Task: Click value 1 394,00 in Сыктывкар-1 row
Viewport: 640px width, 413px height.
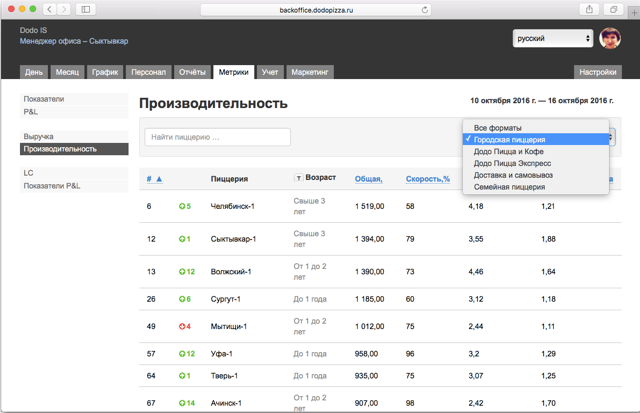Action: click(369, 239)
